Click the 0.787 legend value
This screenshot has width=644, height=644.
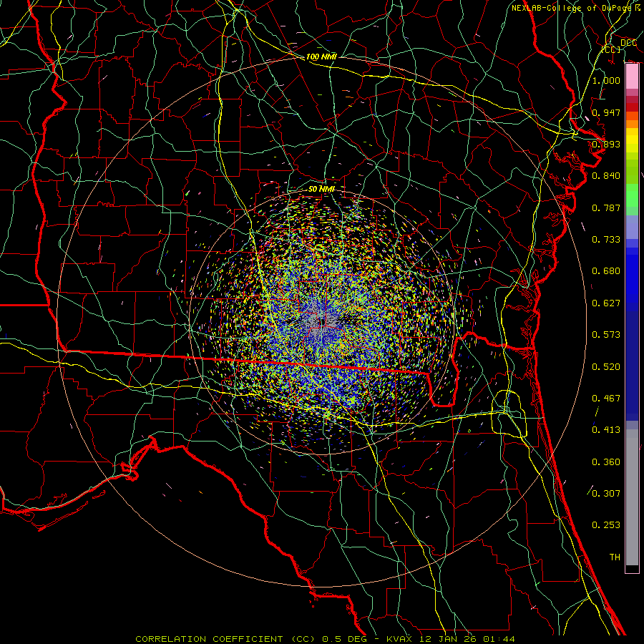(x=606, y=208)
